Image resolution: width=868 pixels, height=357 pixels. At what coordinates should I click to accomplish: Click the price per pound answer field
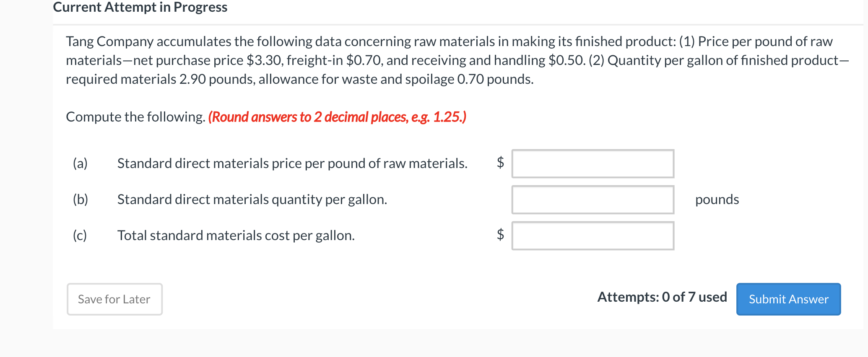click(593, 164)
